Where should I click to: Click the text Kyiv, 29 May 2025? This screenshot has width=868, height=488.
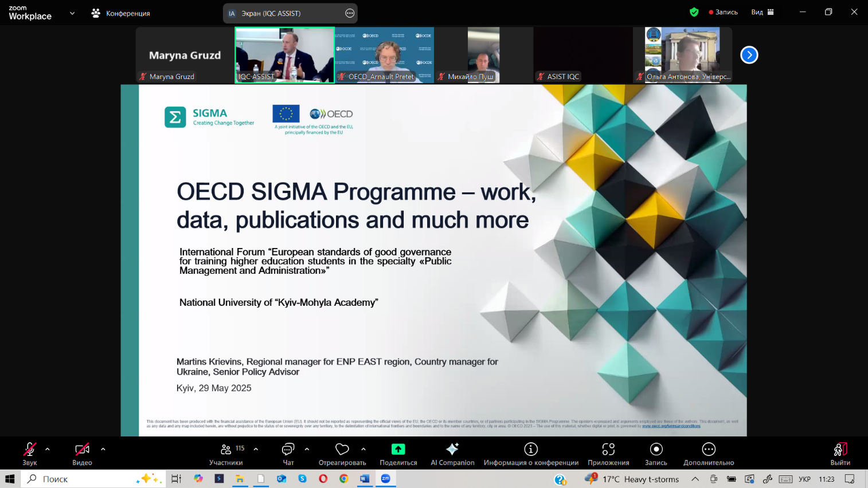pyautogui.click(x=214, y=388)
